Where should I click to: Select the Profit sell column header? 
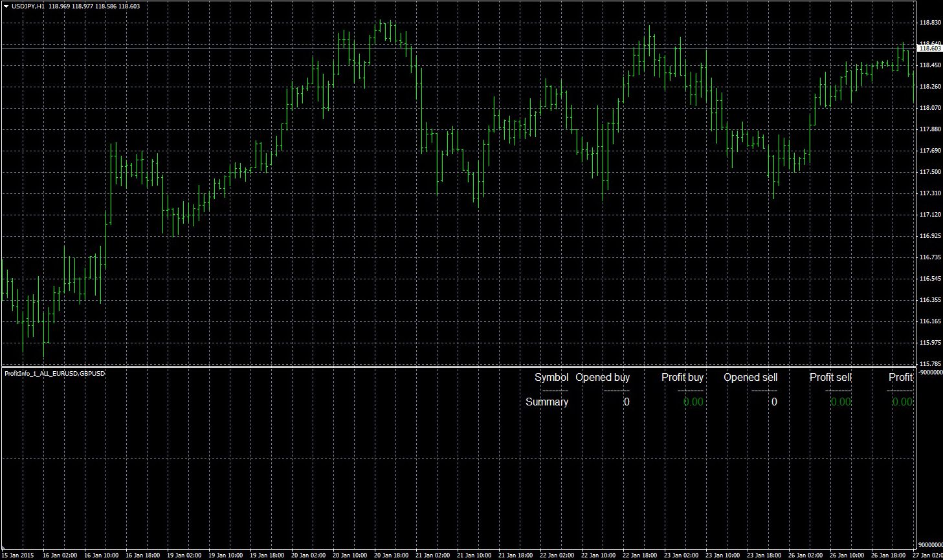click(830, 377)
